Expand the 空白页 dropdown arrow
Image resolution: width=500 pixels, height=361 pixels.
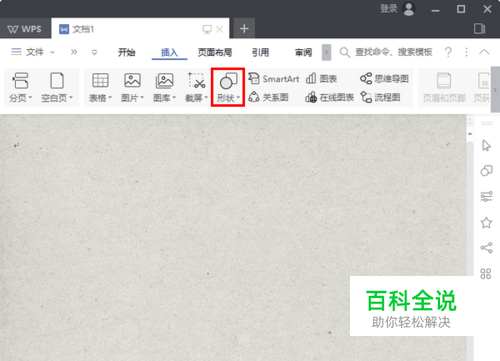coord(71,97)
